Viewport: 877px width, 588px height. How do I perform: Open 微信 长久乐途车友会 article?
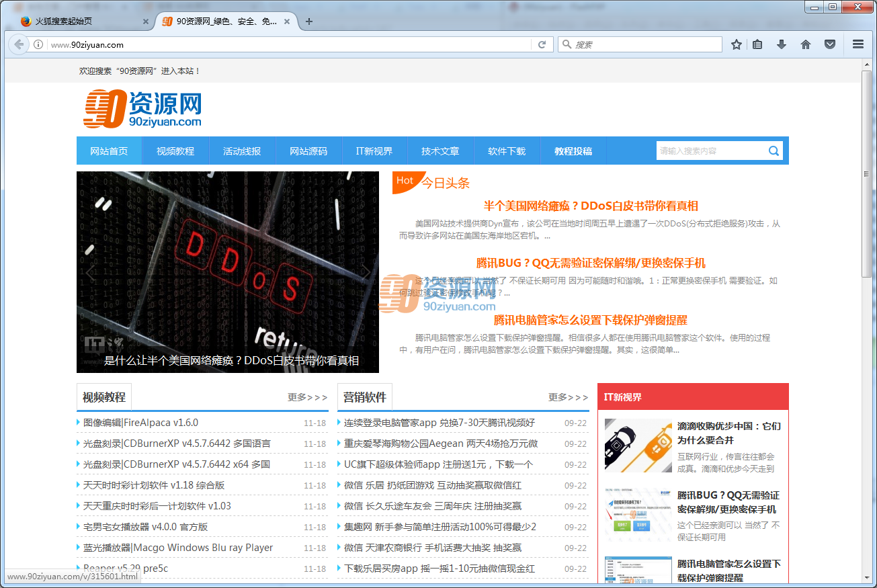click(433, 506)
